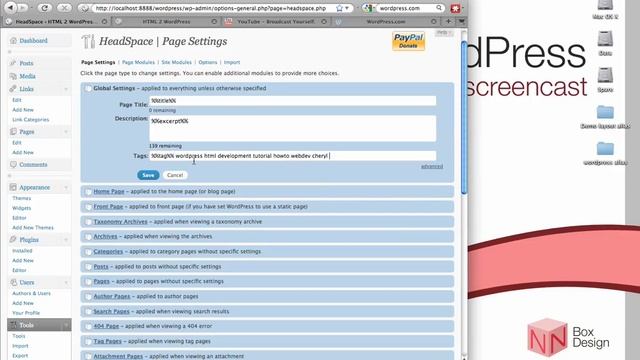
Task: Switch to HTML 2 WordPress browser tab
Action: click(166, 22)
